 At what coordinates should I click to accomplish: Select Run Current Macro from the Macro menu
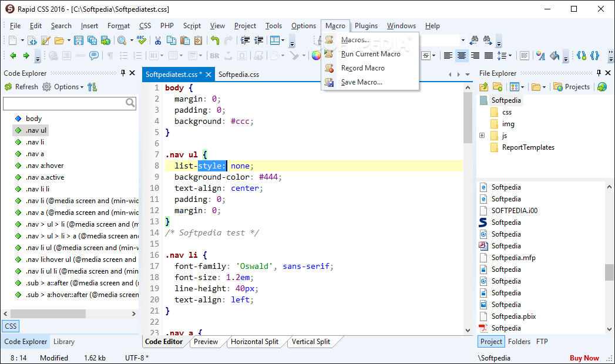(370, 54)
